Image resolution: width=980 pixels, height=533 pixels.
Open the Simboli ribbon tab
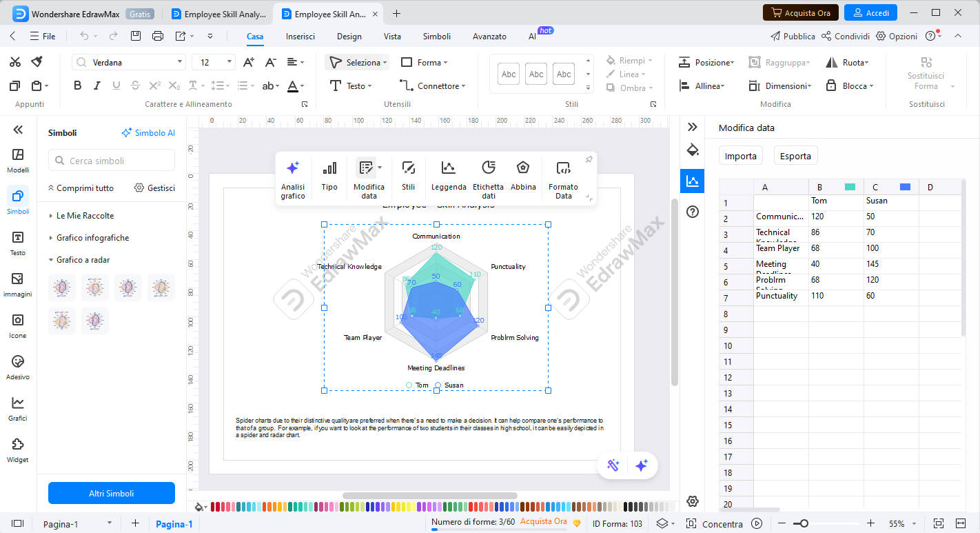437,37
